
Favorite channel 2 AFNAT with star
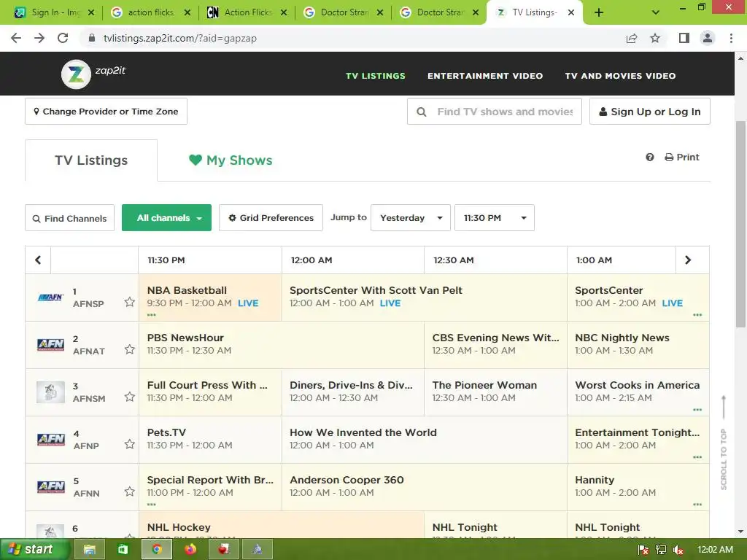[x=130, y=349]
